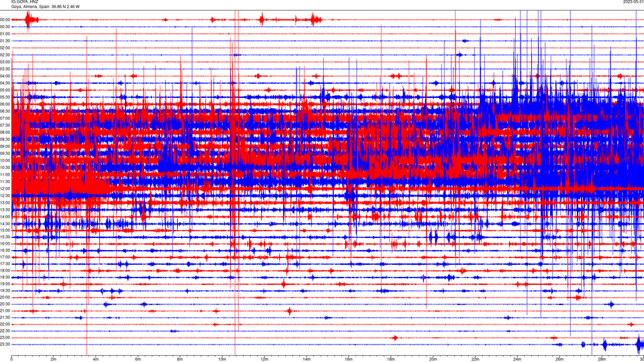Image resolution: width=644 pixels, height=362 pixels.
Task: Select the 04:30 time row label
Action: [5, 83]
